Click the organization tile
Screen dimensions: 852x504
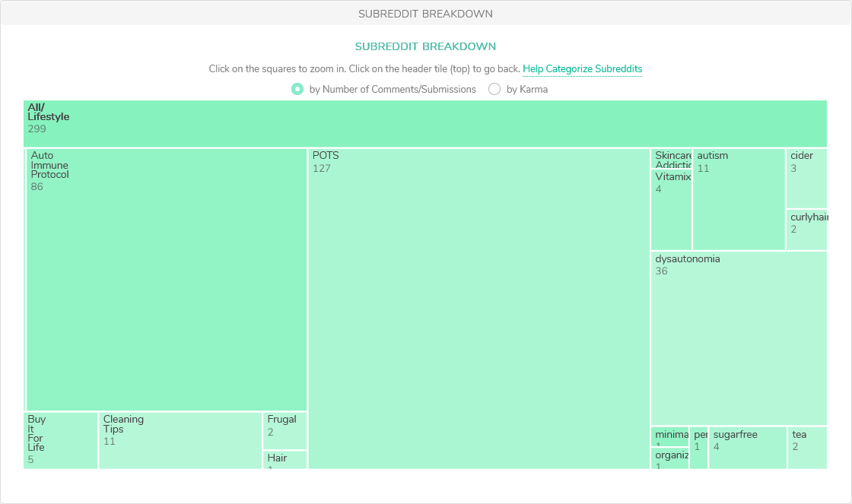(x=670, y=458)
